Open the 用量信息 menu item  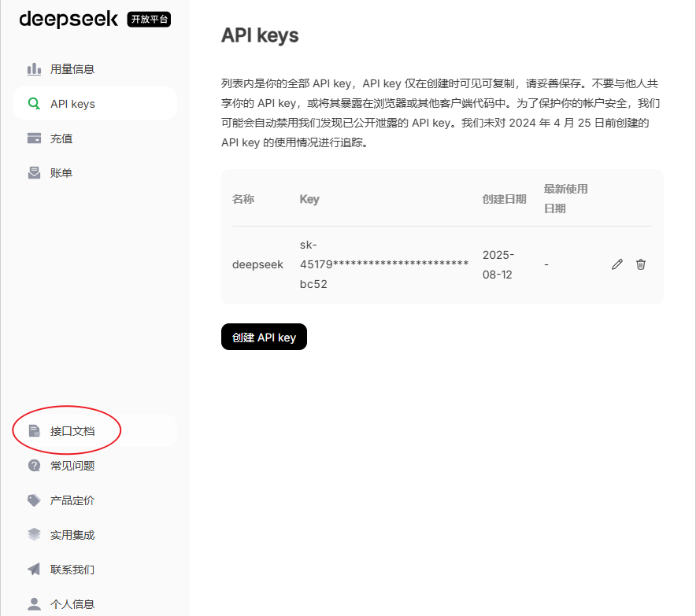pyautogui.click(x=95, y=69)
